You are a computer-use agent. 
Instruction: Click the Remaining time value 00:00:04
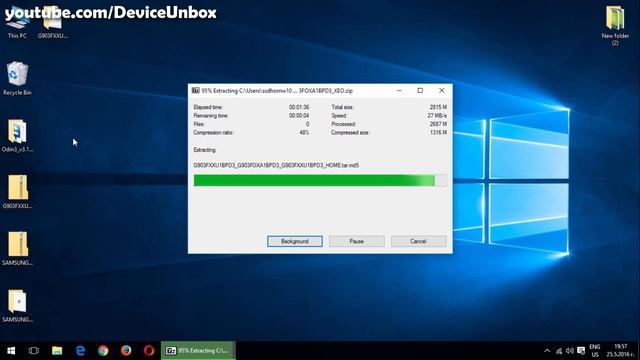tap(299, 116)
